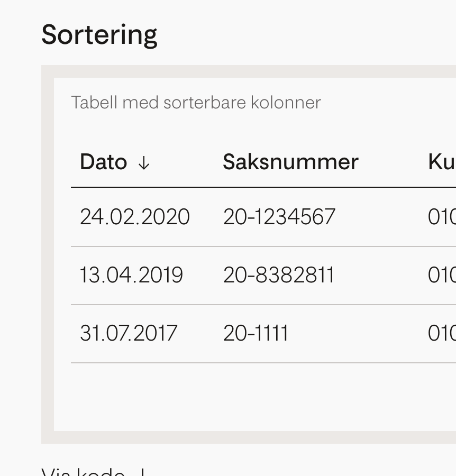Click the empty area below the table rows
This screenshot has width=456, height=476.
pyautogui.click(x=255, y=397)
